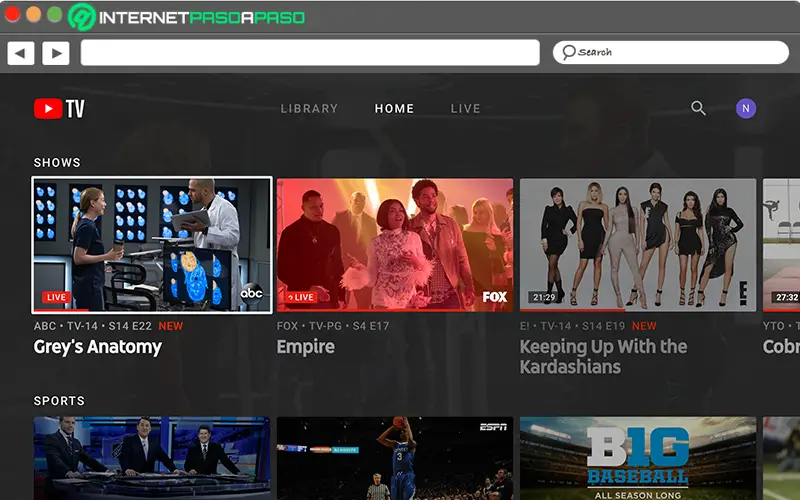Viewport: 800px width, 500px height.
Task: Click the 21:29 duration badge
Action: 544,297
